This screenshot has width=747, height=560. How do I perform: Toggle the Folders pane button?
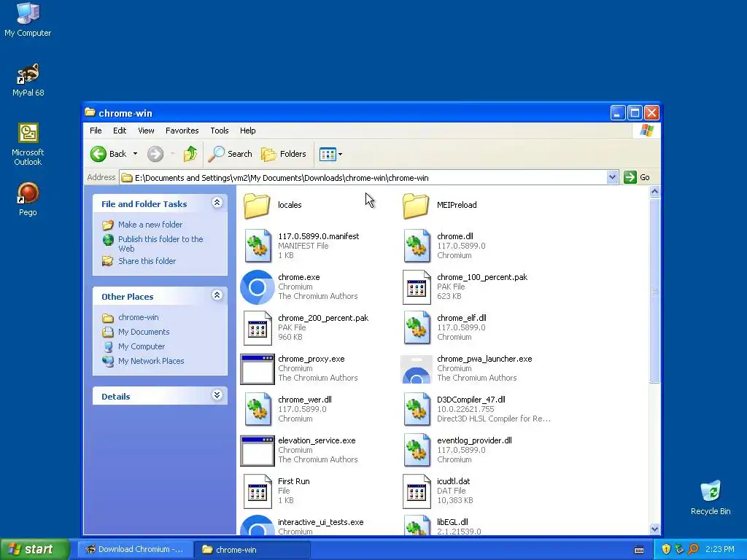[284, 154]
